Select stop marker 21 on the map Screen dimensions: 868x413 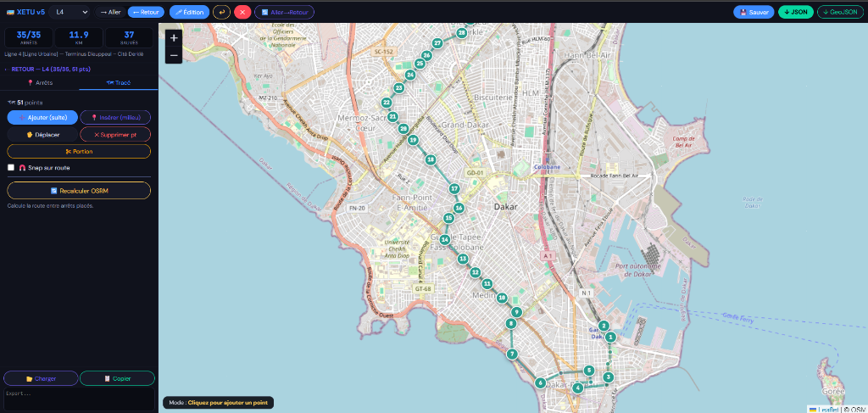[392, 116]
